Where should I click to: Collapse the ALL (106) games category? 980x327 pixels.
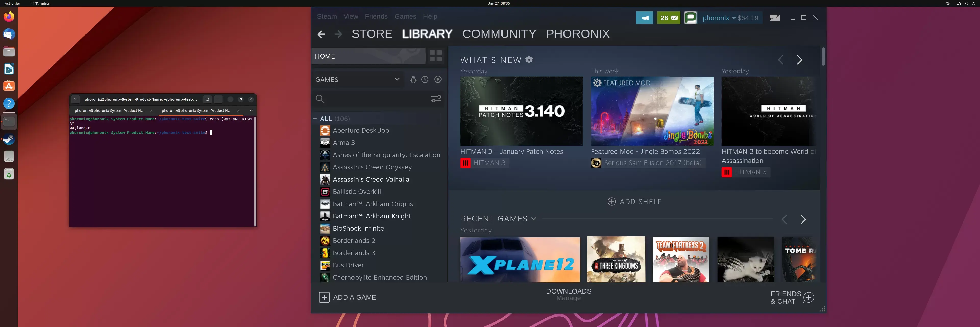click(x=315, y=119)
